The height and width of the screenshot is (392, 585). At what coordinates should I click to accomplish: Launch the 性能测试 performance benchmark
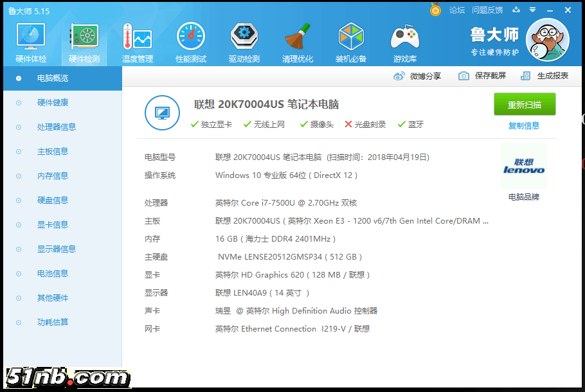pyautogui.click(x=190, y=41)
